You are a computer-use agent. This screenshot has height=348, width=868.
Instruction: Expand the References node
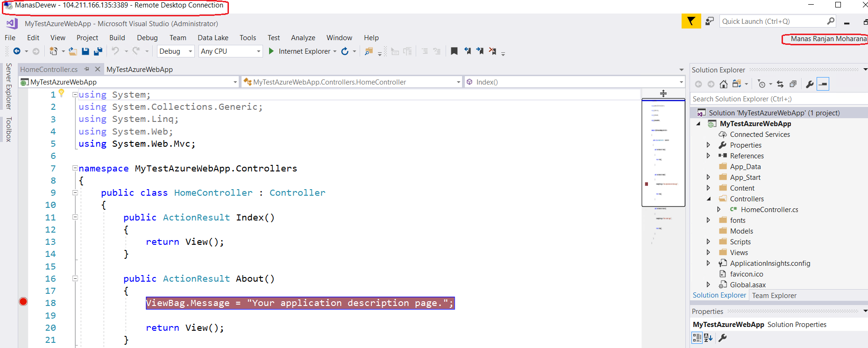pyautogui.click(x=708, y=156)
